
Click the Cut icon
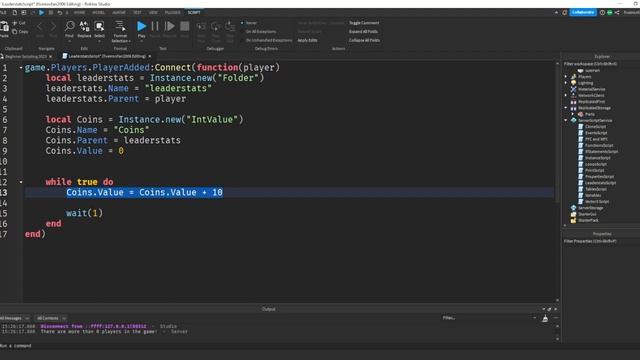coord(15,23)
